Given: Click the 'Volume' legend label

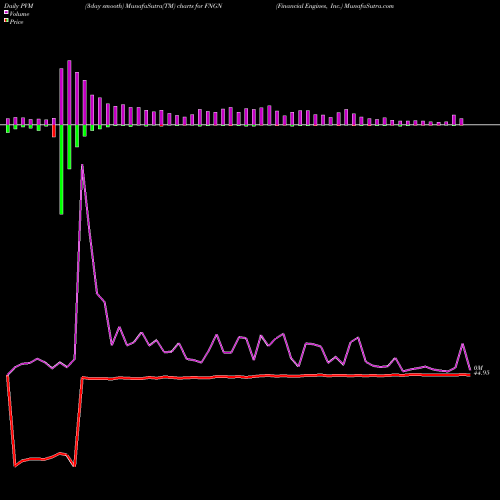Looking at the screenshot, I should click(19, 14).
